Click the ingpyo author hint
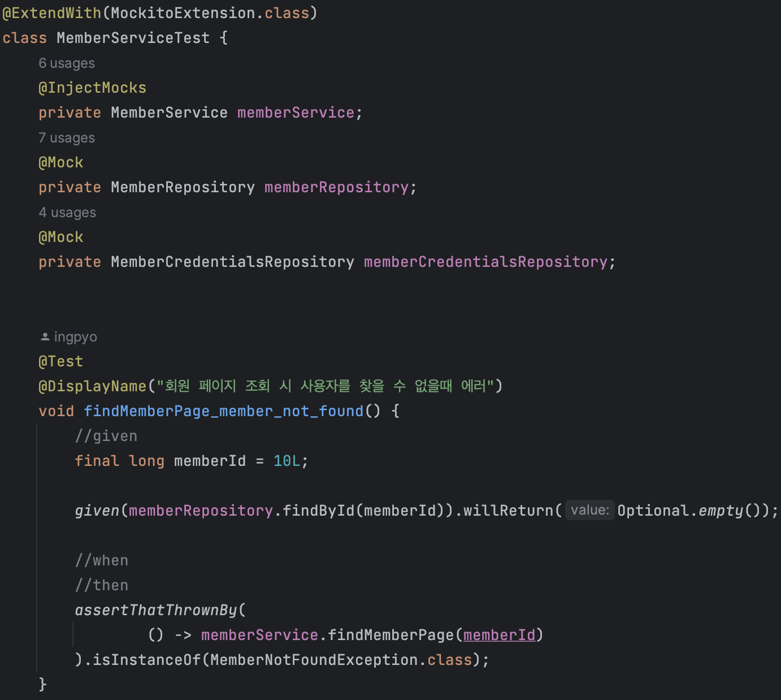The image size is (781, 700). click(x=75, y=337)
